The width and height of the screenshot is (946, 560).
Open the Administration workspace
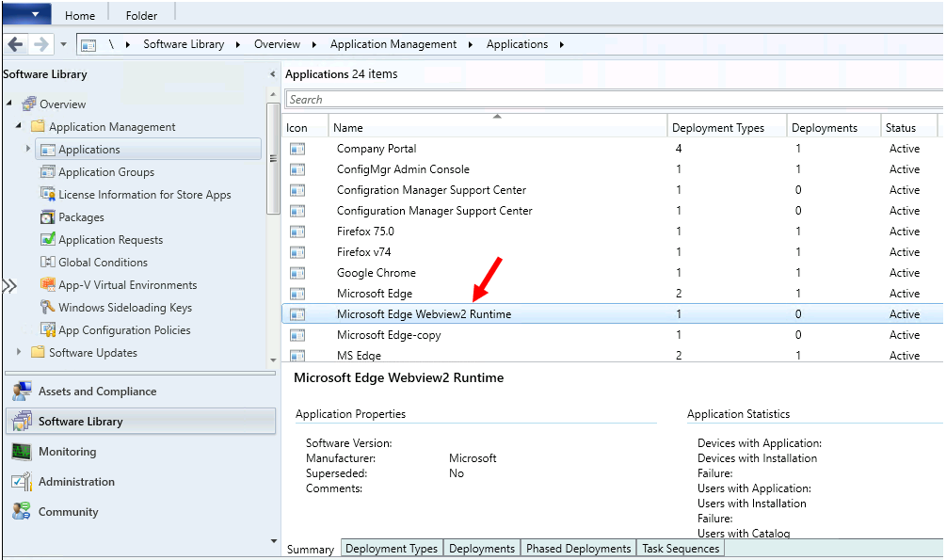coord(140,482)
